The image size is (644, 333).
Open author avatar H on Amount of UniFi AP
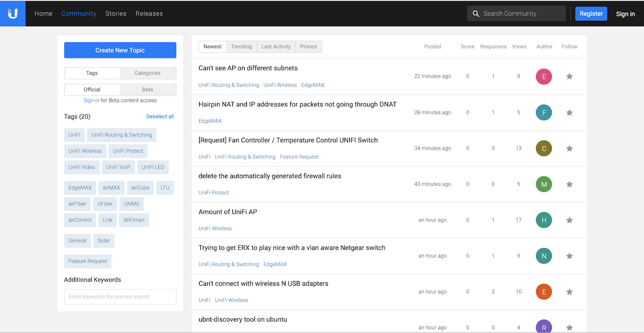tap(544, 220)
